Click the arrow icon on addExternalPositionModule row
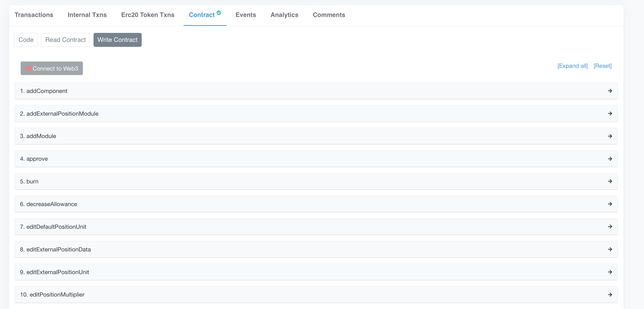Image resolution: width=644 pixels, height=309 pixels. point(610,113)
